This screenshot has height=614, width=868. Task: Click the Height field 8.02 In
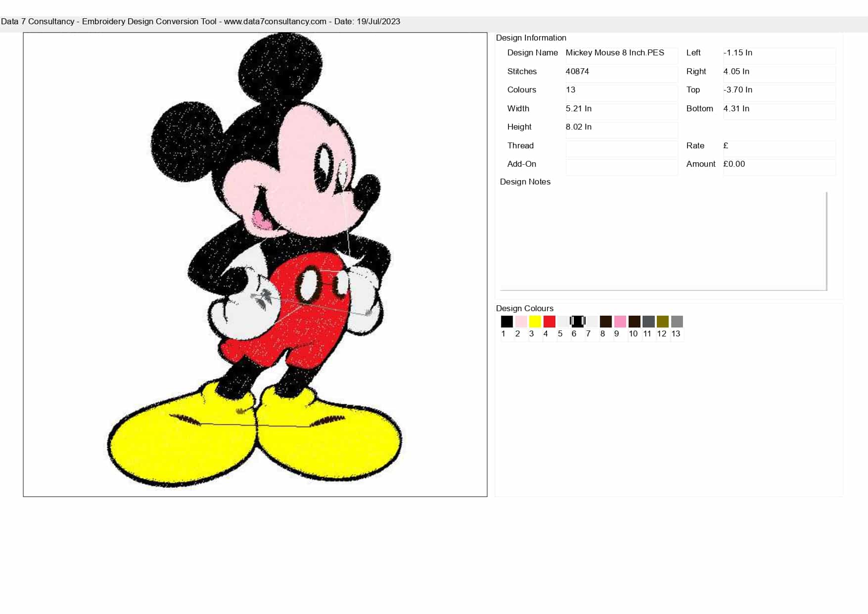622,130
